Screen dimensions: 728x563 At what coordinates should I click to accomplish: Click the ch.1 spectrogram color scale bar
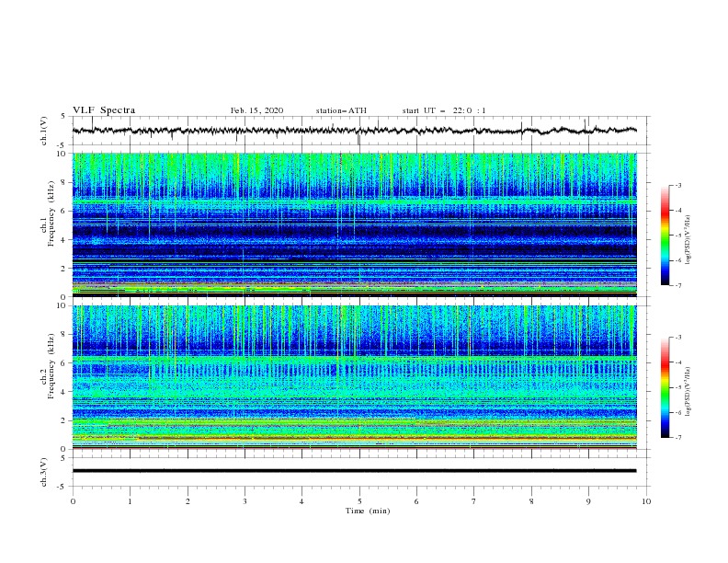point(665,236)
